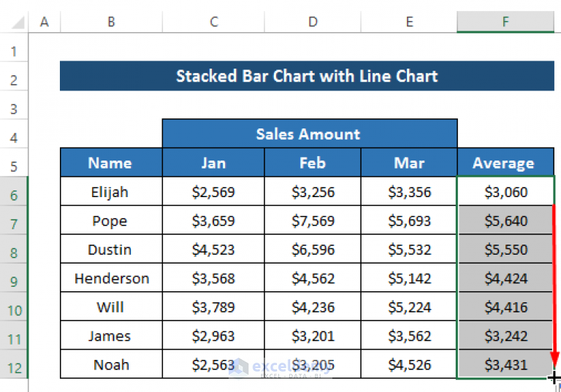Viewport: 561px width, 392px height.
Task: Select row 6 header
Action: 15,193
